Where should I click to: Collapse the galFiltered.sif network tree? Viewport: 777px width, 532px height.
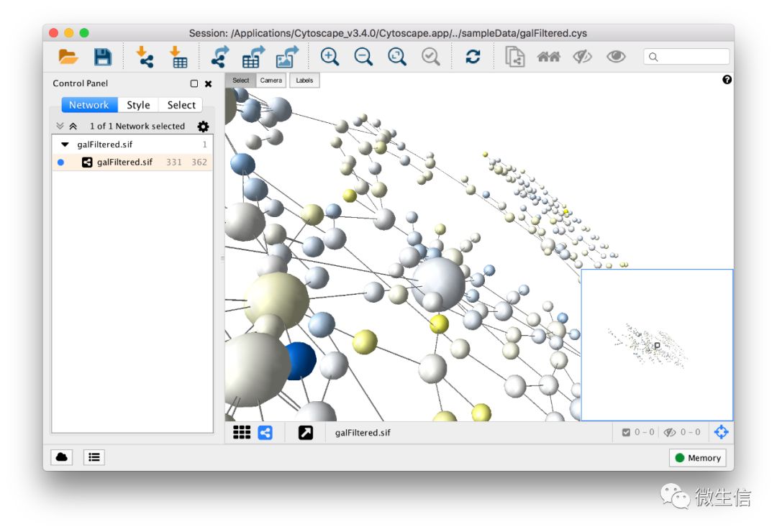(x=65, y=144)
